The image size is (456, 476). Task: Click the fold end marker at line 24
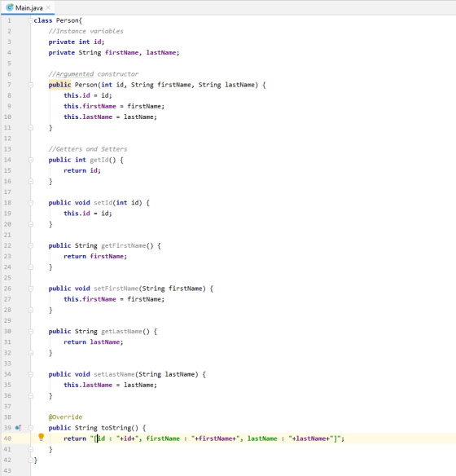(31, 267)
